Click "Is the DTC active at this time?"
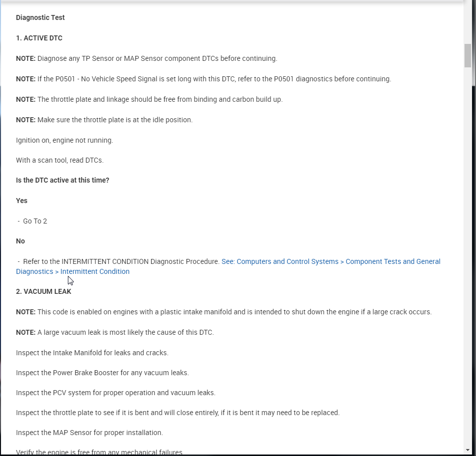The height and width of the screenshot is (456, 476). click(62, 180)
